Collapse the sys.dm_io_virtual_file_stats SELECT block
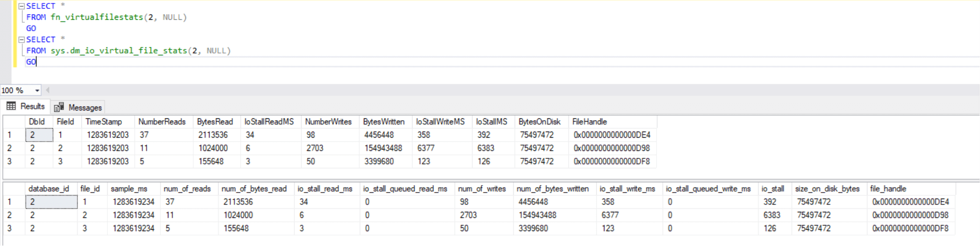Viewport: 980px width, 246px height. click(21, 39)
